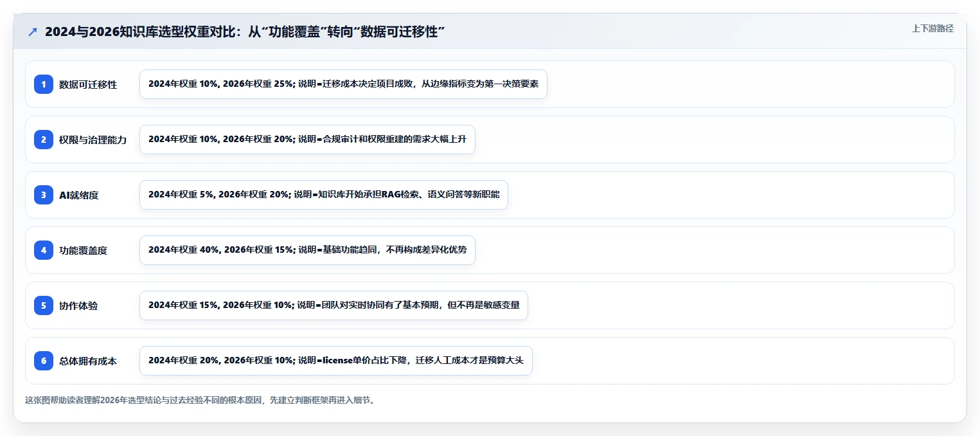980x436 pixels.
Task: Select the 总体拥有成本 label
Action: (x=88, y=361)
